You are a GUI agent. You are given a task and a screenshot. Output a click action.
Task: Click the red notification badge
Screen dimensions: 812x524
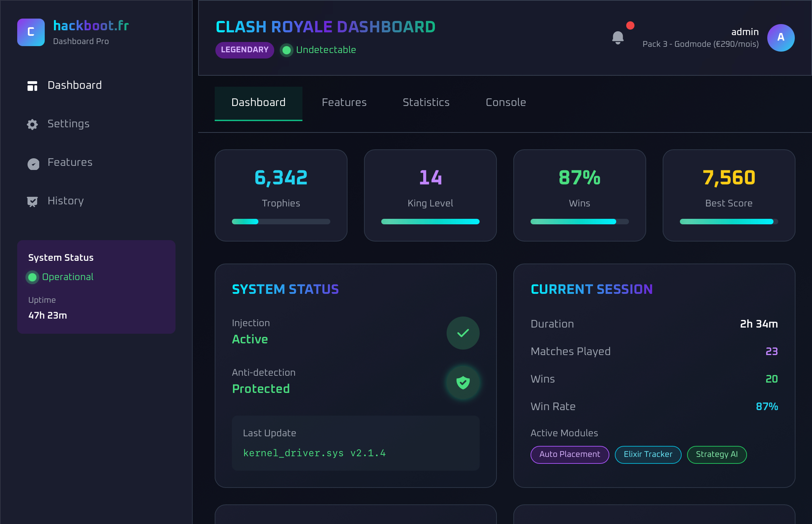click(630, 25)
